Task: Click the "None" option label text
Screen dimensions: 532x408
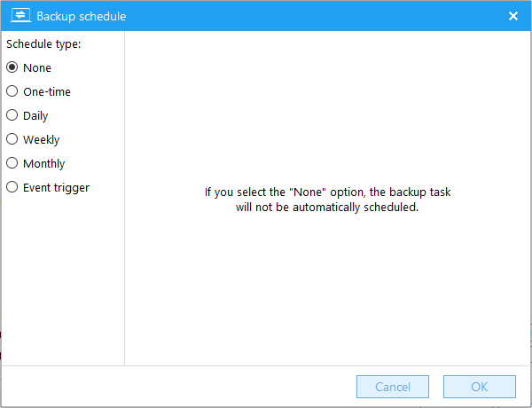Action: tap(37, 68)
